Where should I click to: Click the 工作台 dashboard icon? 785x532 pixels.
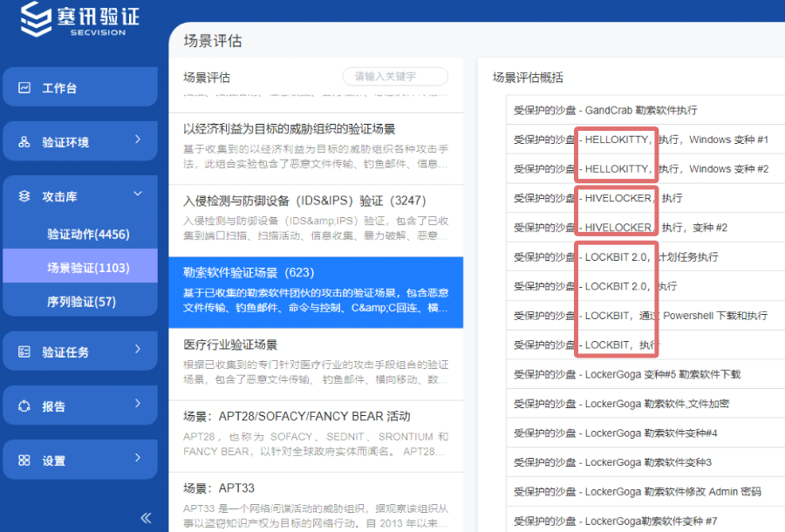pos(24,87)
